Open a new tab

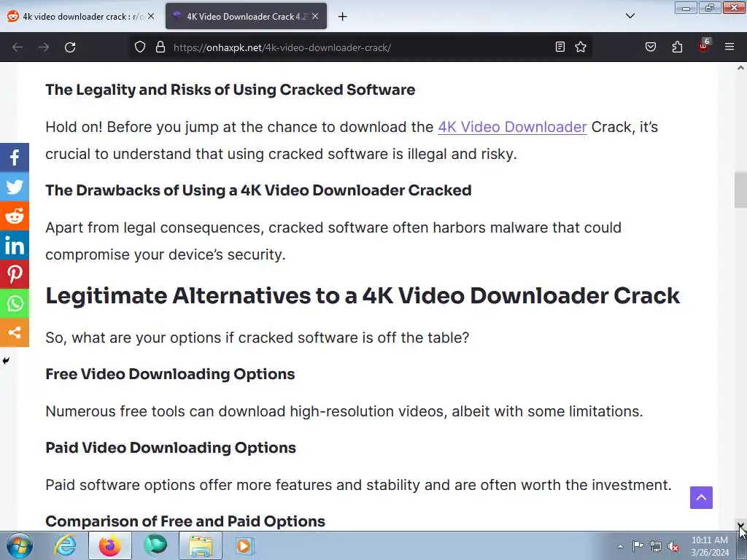click(343, 17)
